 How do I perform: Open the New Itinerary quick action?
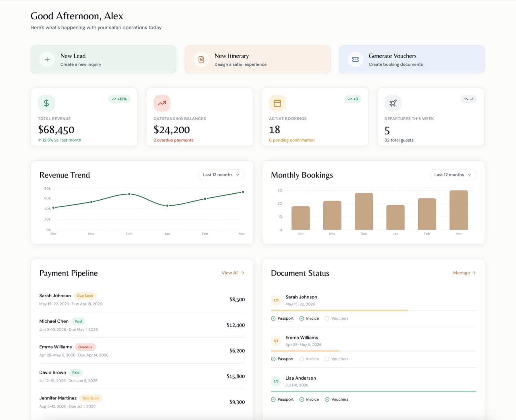258,59
